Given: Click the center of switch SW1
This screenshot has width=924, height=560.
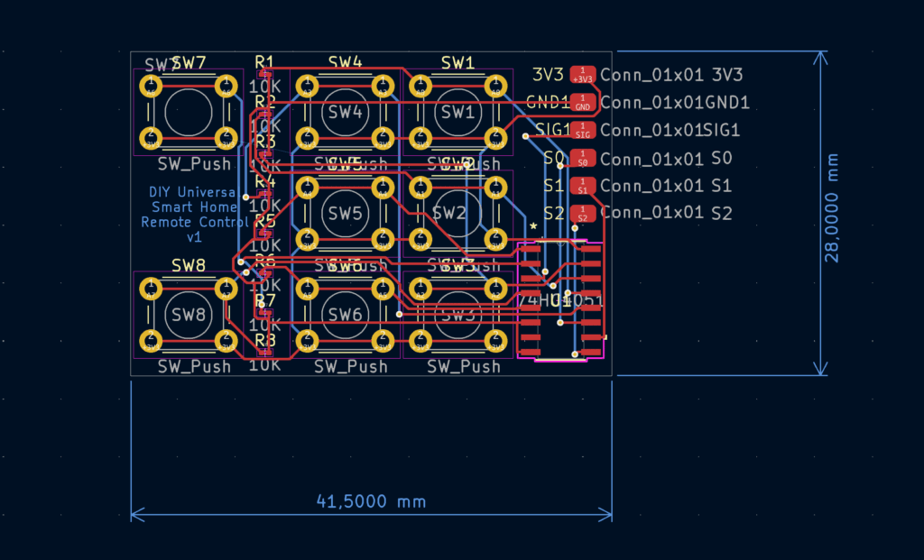Looking at the screenshot, I should point(457,113).
